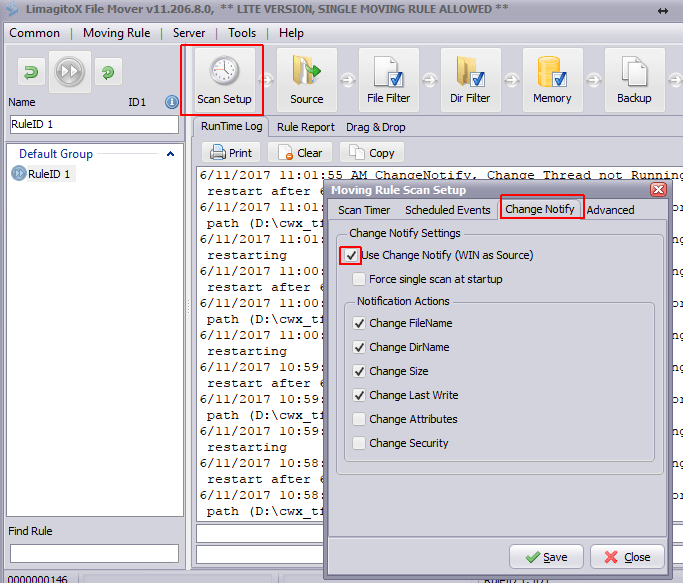Switch to the Rule Report tab
The image size is (683, 583).
305,127
